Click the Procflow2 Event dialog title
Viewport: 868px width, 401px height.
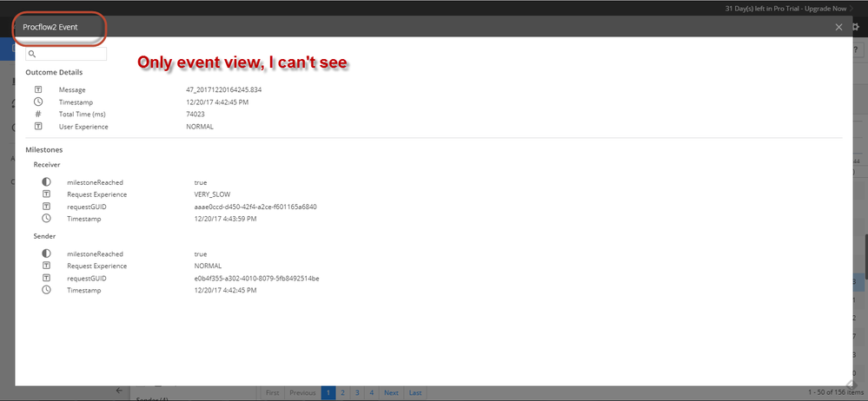[x=50, y=27]
